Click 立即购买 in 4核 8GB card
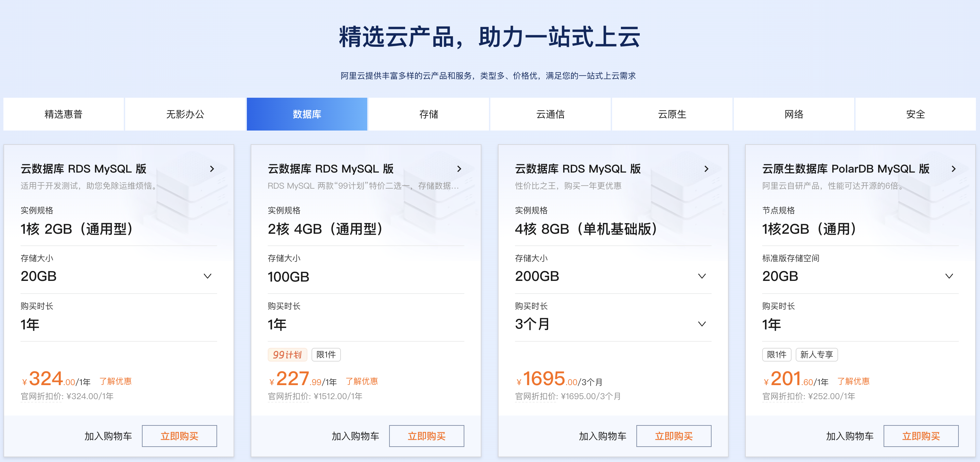 pos(674,436)
